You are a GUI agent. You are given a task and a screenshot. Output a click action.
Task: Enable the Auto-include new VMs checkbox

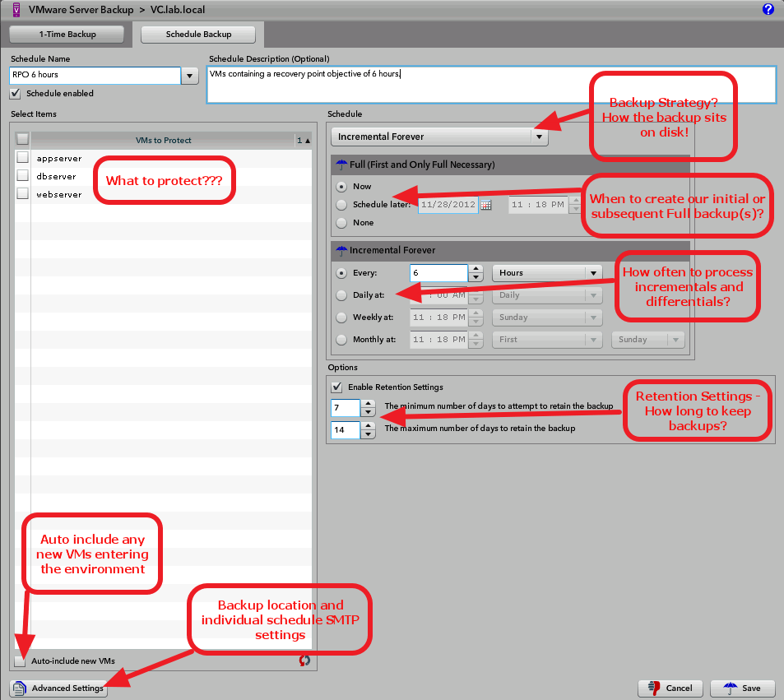(20, 661)
